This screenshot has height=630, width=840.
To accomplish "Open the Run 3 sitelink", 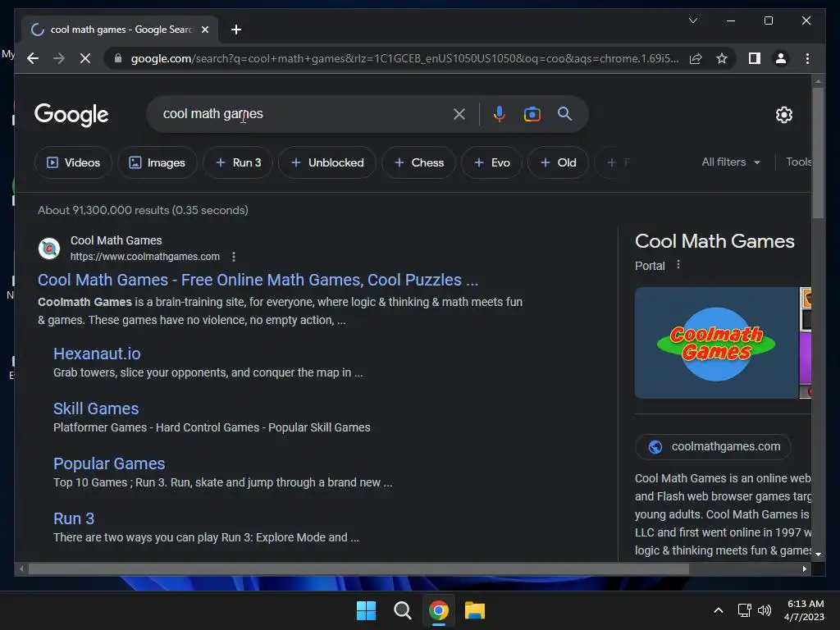I will 74,518.
